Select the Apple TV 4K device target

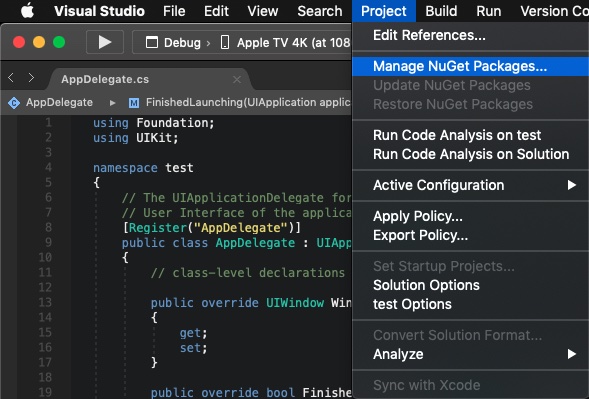[x=285, y=42]
